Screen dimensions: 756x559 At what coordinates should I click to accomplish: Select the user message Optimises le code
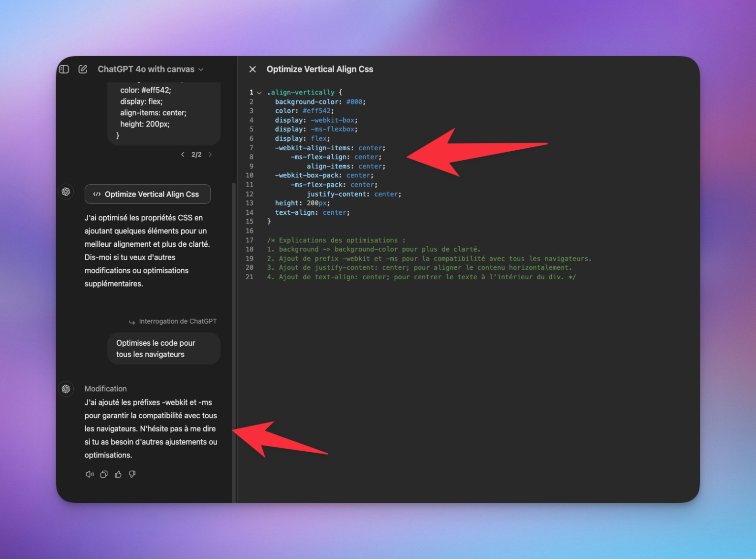pos(163,348)
